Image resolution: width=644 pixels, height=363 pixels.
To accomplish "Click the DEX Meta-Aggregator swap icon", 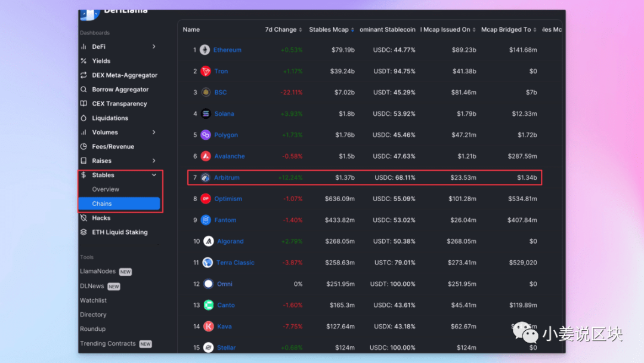I will (x=84, y=75).
